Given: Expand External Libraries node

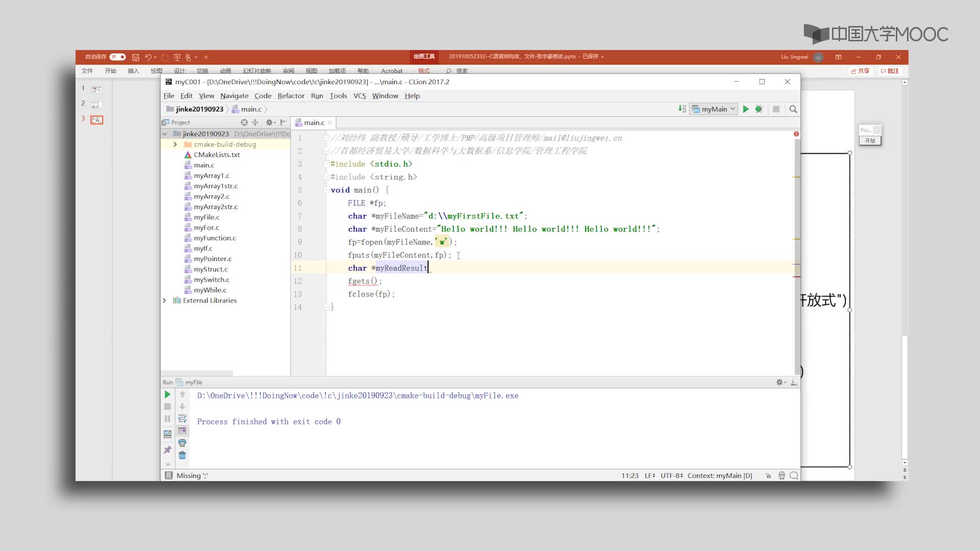Looking at the screenshot, I should pos(164,300).
